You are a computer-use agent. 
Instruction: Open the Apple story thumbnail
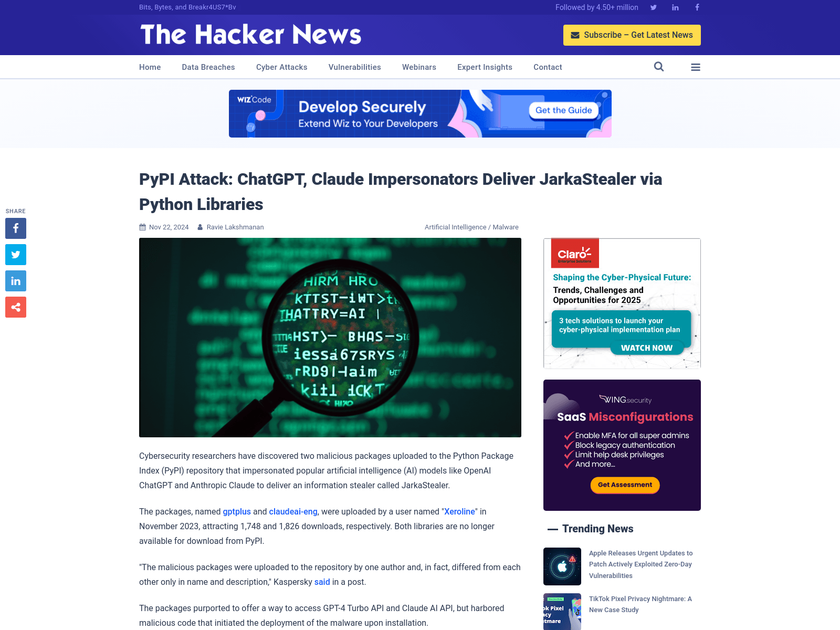[562, 566]
